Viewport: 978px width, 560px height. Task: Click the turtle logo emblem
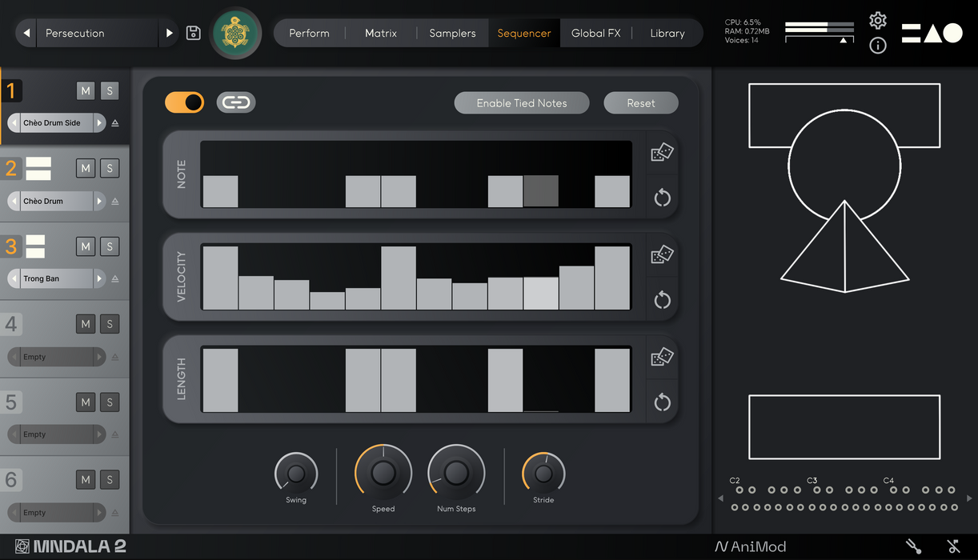(x=235, y=33)
